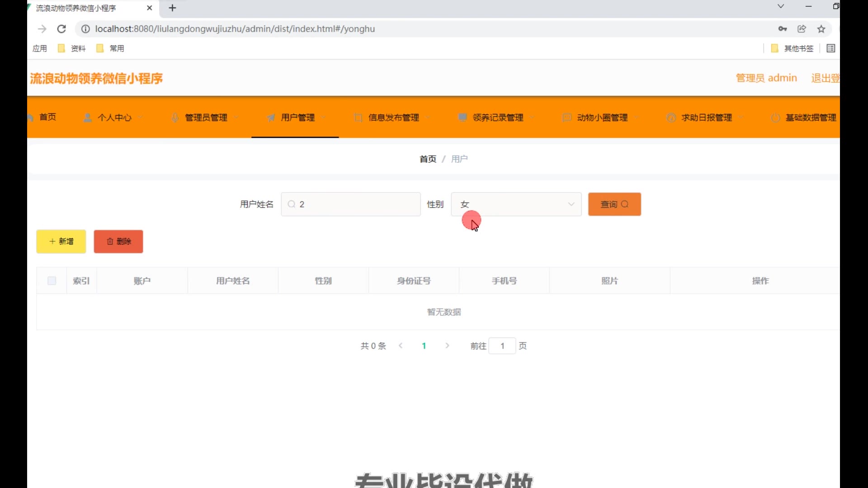Open a new browser tab
The image size is (868, 488).
tap(172, 8)
